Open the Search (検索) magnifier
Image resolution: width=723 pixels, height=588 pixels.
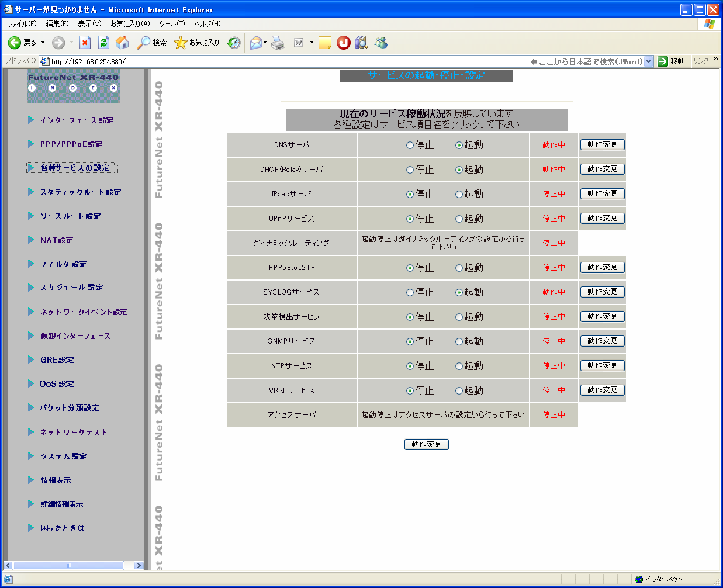tap(144, 43)
